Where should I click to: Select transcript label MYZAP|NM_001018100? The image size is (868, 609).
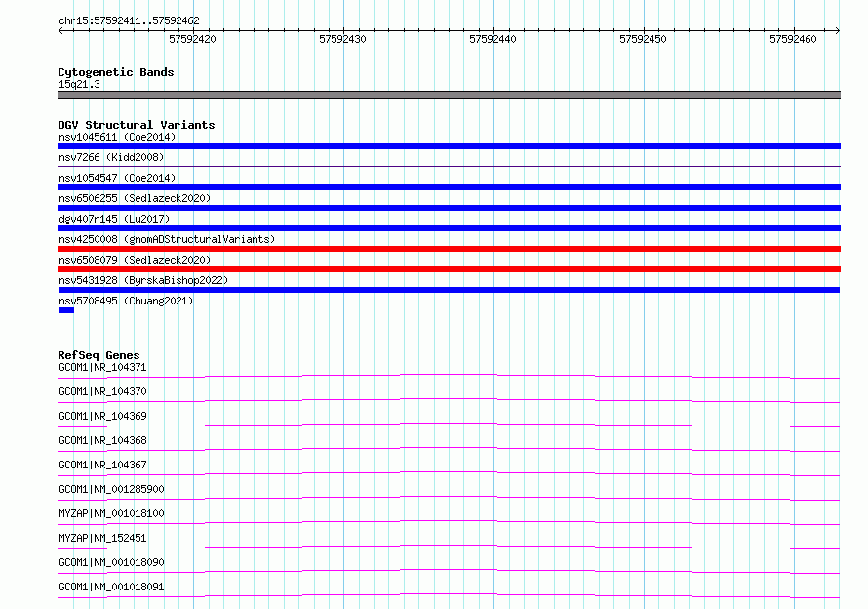pyautogui.click(x=111, y=513)
